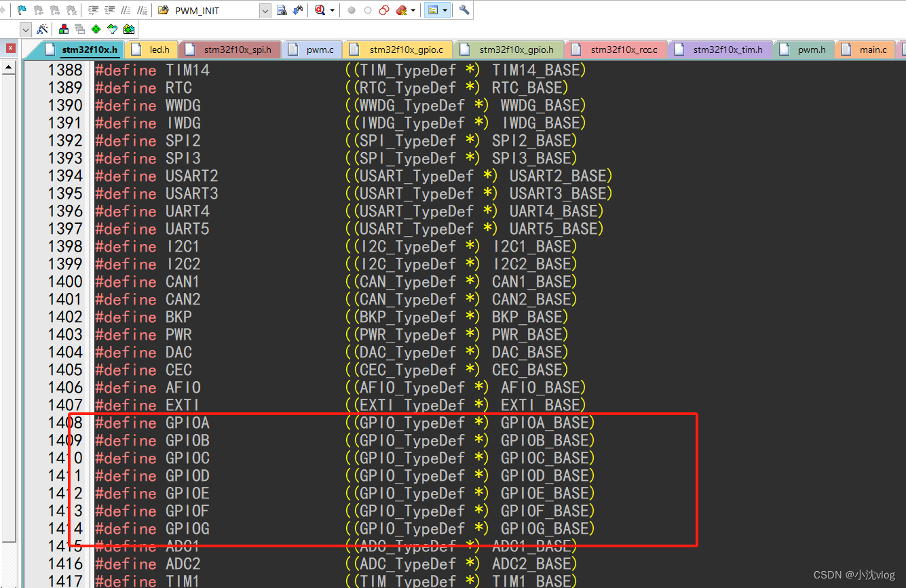Screen dimensions: 906x588
Task: Click the ADC2_BASE text on line 1416
Action: 531,564
